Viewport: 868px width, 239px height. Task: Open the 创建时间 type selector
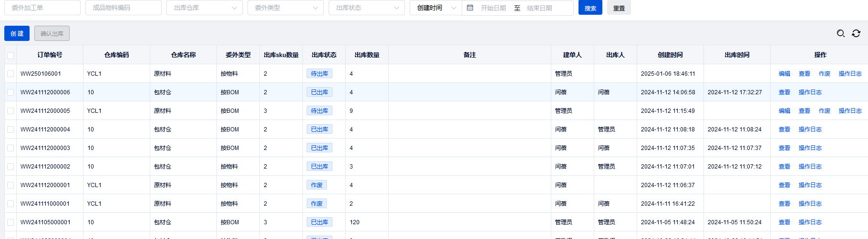pos(435,8)
